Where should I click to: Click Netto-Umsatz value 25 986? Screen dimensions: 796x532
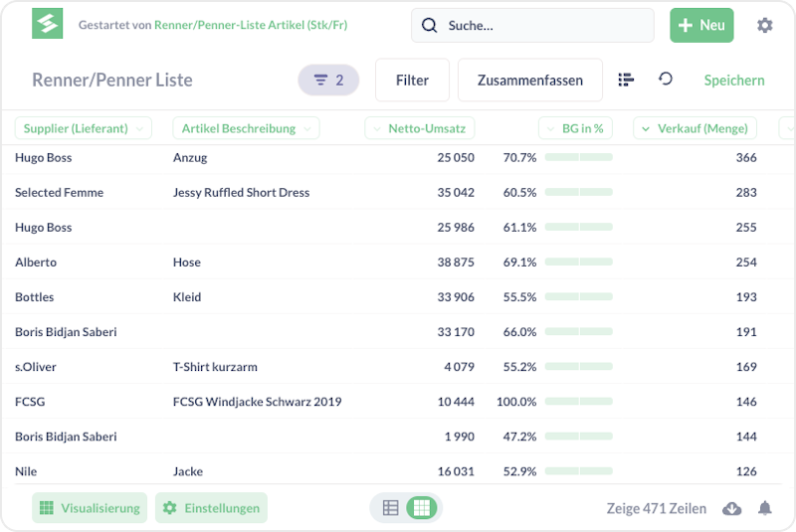[x=456, y=227]
